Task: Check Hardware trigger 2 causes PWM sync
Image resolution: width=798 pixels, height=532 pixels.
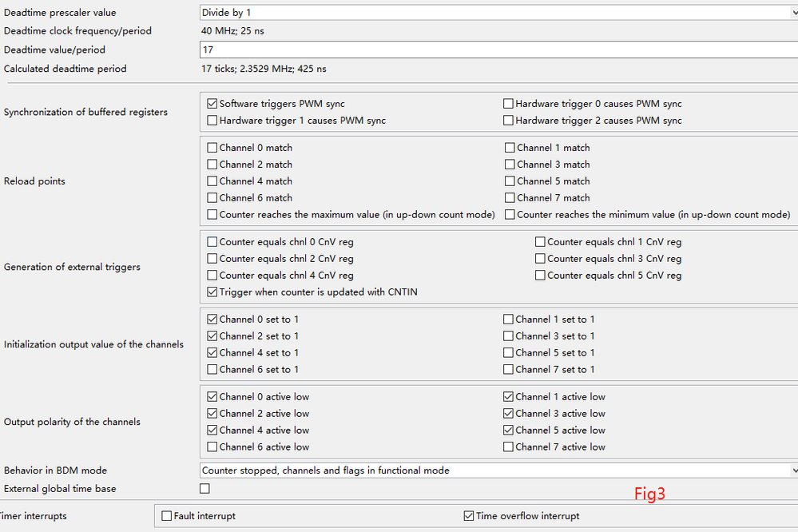Action: [509, 121]
